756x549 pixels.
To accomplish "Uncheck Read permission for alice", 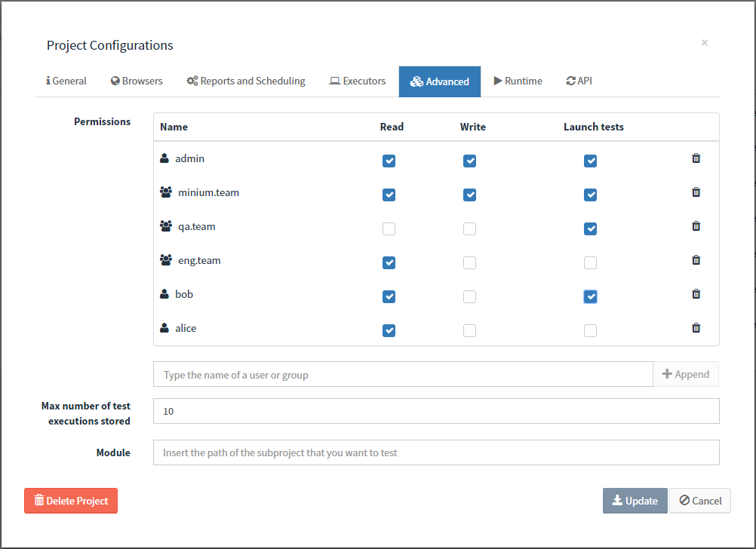I will point(389,330).
